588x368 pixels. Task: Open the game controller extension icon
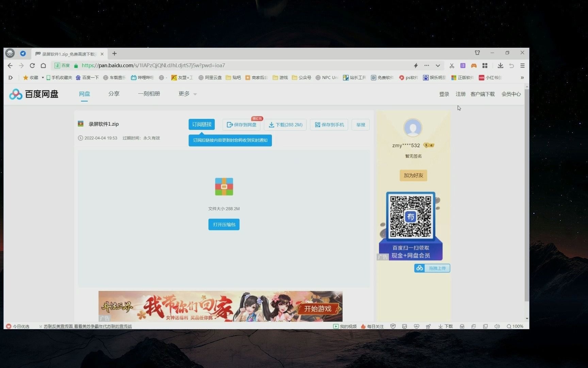(474, 65)
